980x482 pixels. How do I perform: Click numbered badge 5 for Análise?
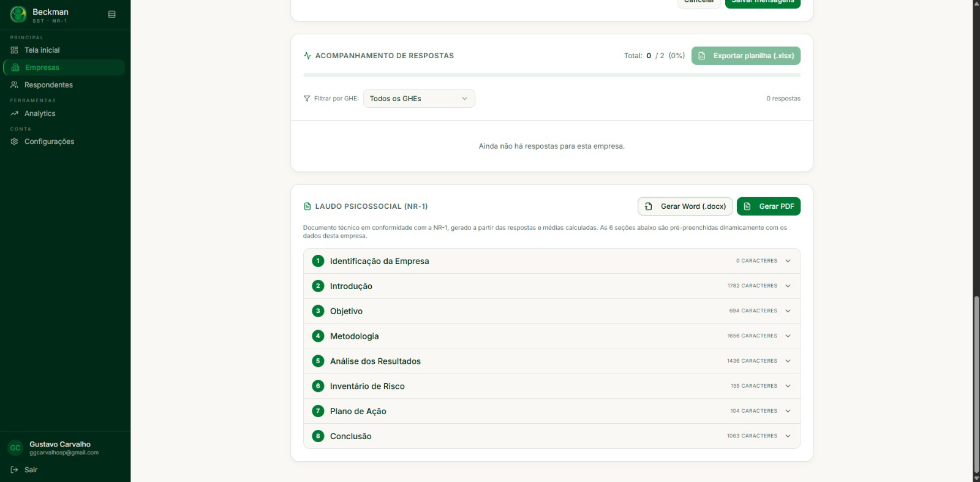(x=318, y=361)
